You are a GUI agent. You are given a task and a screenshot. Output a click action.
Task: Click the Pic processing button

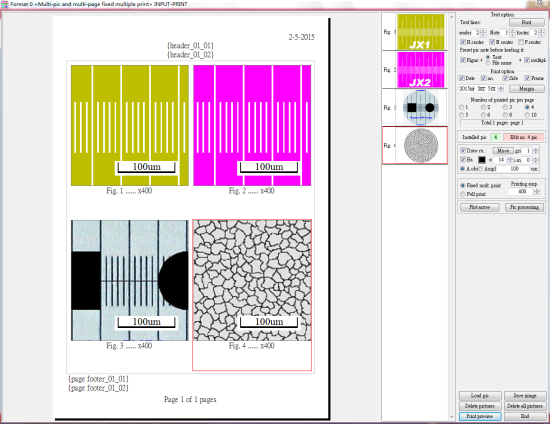point(524,207)
